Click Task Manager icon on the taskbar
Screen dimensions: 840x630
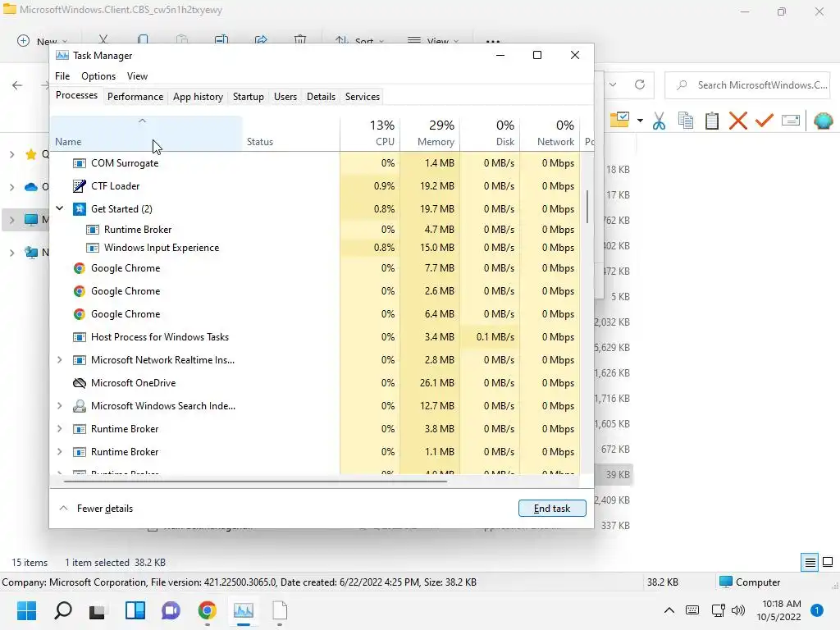click(243, 610)
